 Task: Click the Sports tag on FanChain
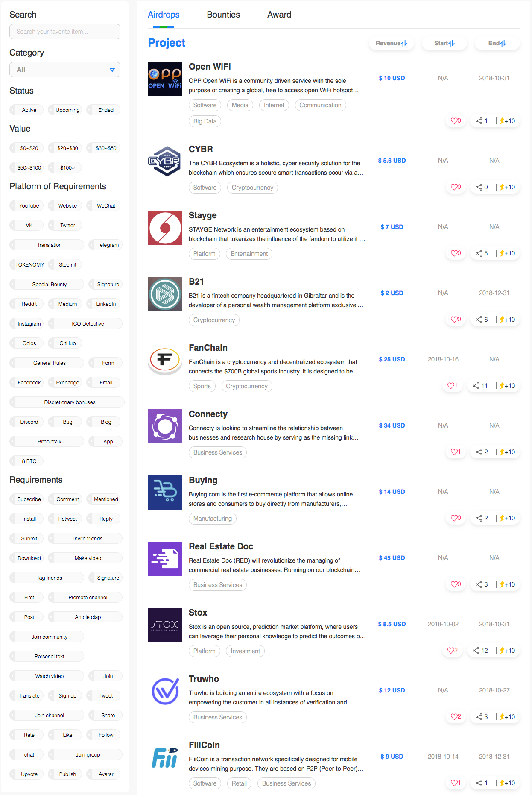pyautogui.click(x=202, y=386)
